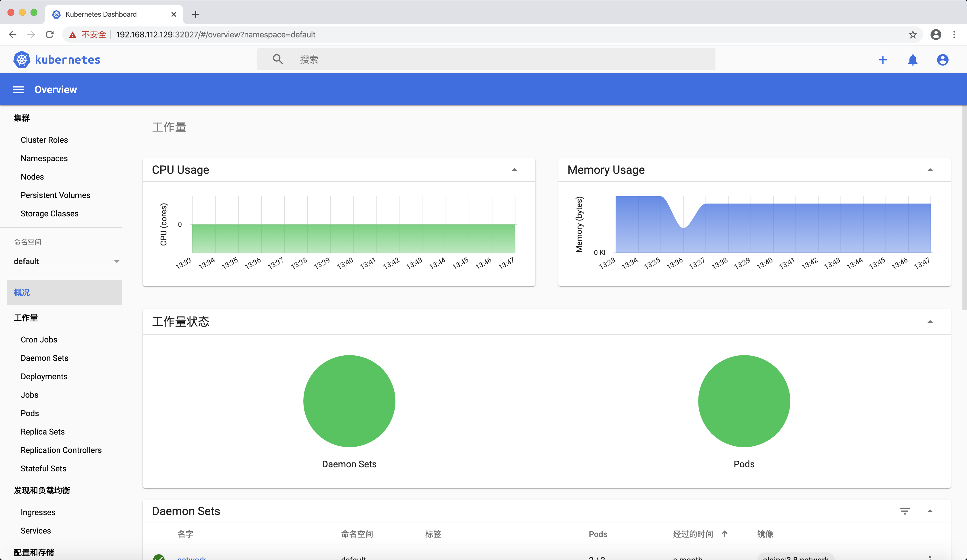Click the green CPU usage graph area
The image size is (967, 560).
point(353,238)
